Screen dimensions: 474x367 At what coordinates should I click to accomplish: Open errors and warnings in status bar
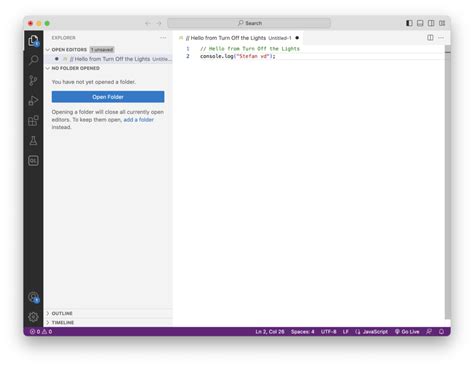41,332
